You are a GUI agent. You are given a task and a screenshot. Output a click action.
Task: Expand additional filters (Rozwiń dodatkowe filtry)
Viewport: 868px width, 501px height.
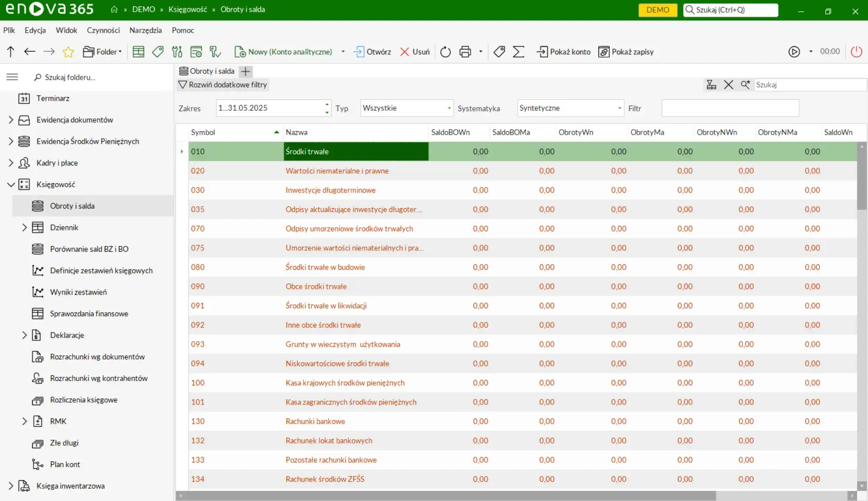pos(223,85)
